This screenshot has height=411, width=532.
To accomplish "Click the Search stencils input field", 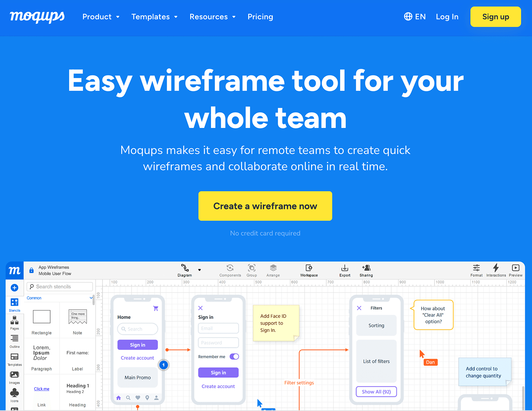I will 60,287.
